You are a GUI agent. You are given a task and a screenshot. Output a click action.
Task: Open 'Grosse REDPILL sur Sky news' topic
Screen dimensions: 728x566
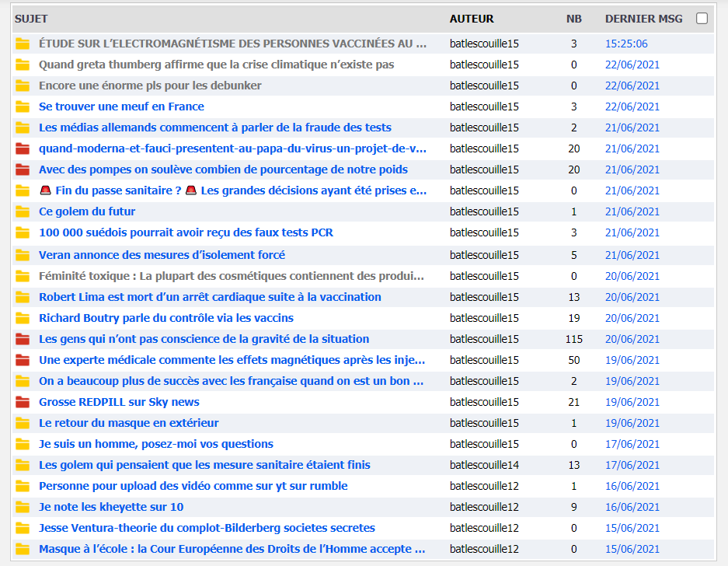click(x=119, y=402)
